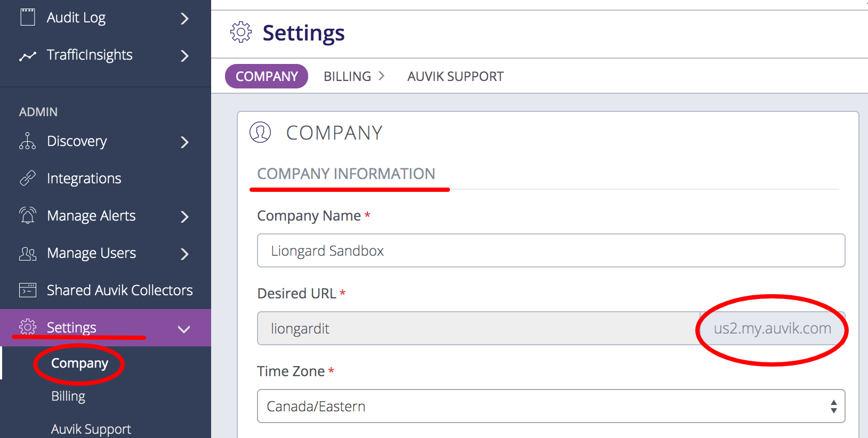Expand the Discovery submenu chevron
Screen dimensions: 868x438
[x=184, y=142]
